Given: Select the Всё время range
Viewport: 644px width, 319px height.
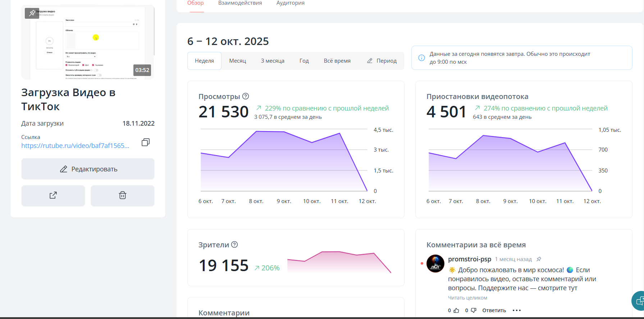Looking at the screenshot, I should (337, 61).
